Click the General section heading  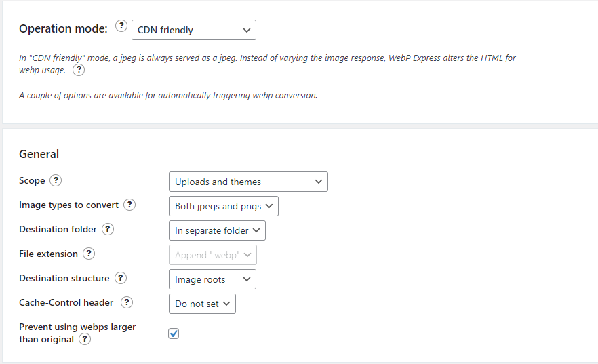pyautogui.click(x=39, y=154)
